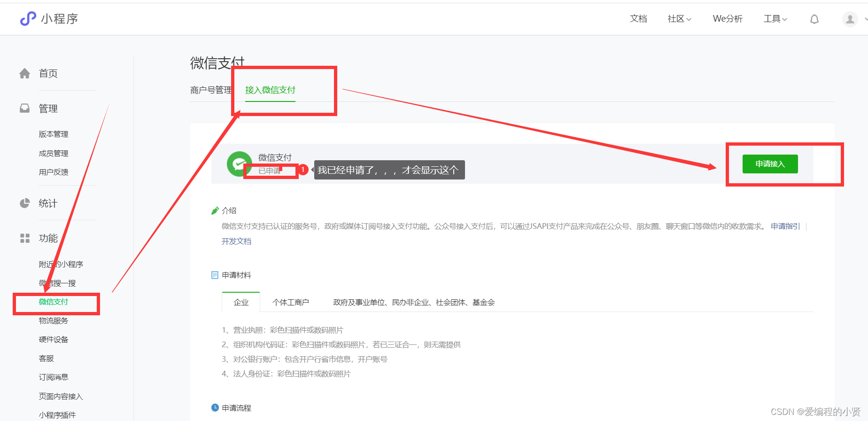Select the 接入微信支付 tab
Image resolution: width=868 pixels, height=421 pixels.
click(270, 90)
